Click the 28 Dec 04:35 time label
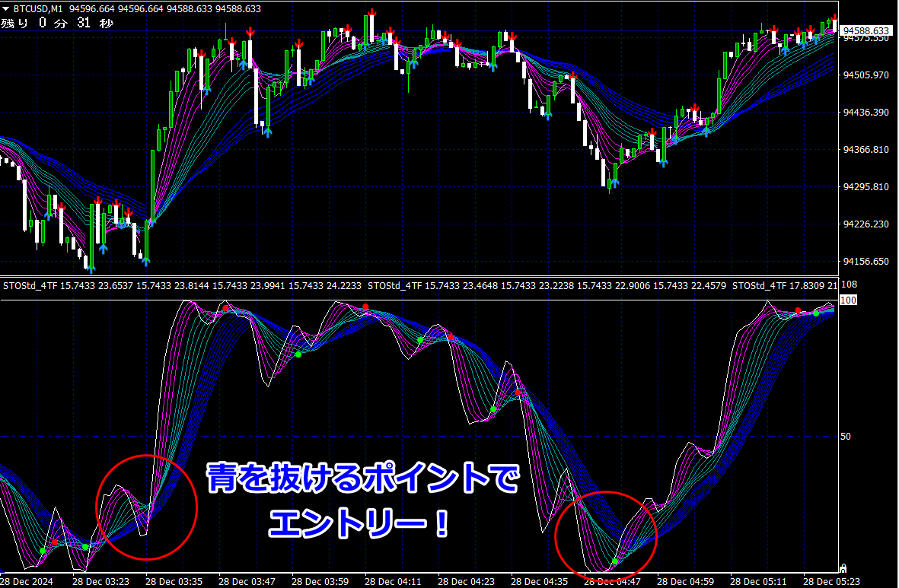 539,581
